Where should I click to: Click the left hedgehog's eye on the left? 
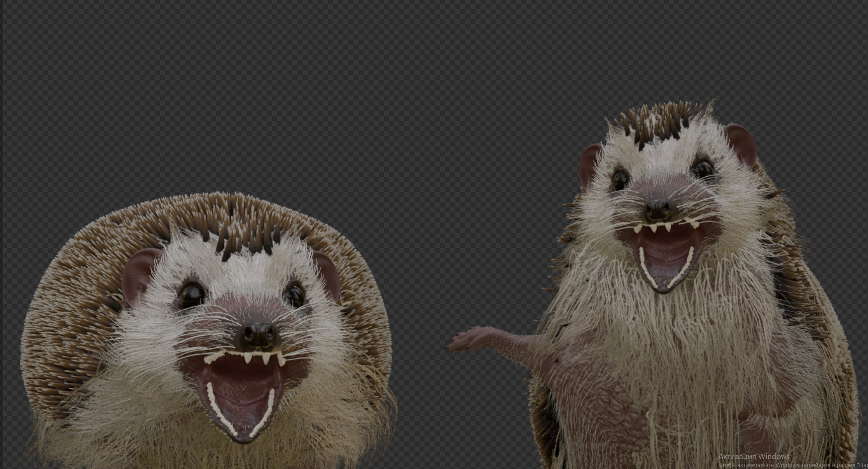pyautogui.click(x=192, y=296)
